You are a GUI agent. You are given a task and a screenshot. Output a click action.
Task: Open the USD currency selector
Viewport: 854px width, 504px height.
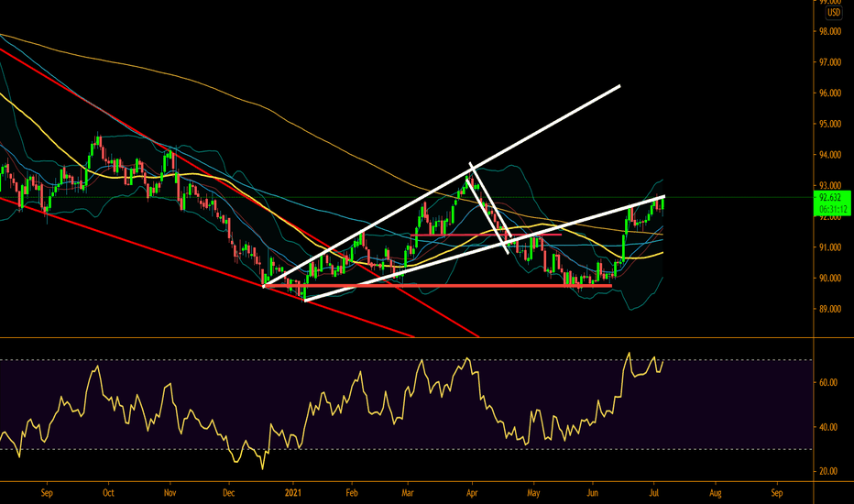pyautogui.click(x=833, y=13)
